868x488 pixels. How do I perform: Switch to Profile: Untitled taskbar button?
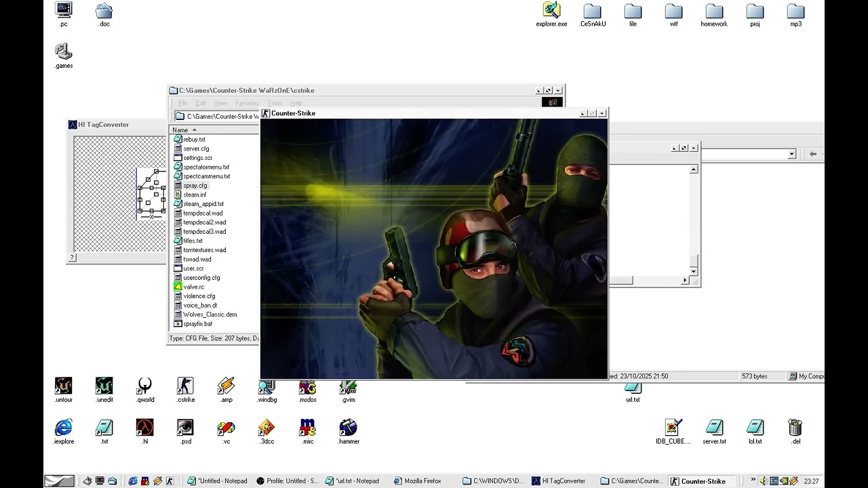pyautogui.click(x=287, y=481)
